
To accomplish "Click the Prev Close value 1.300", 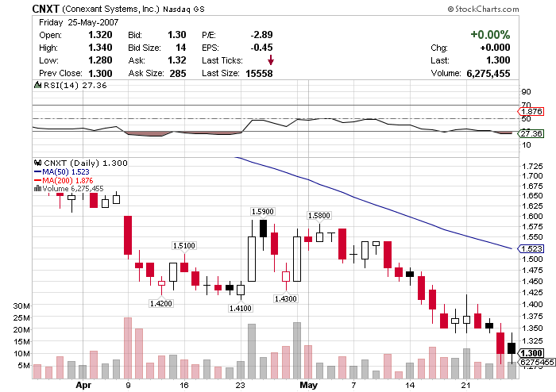I will point(100,73).
